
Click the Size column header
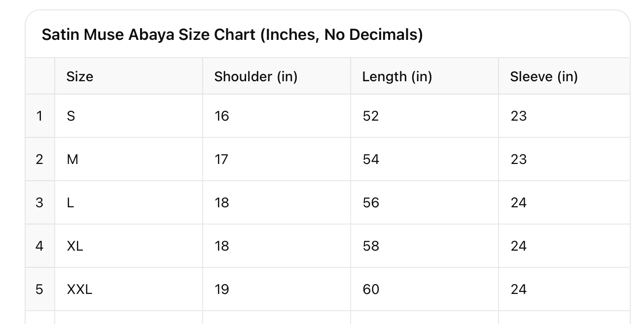(80, 76)
